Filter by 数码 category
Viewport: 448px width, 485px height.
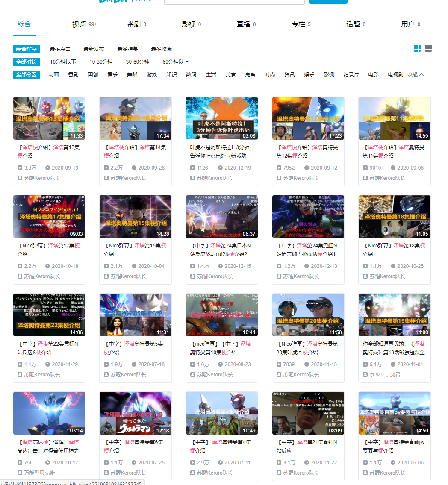click(x=191, y=74)
